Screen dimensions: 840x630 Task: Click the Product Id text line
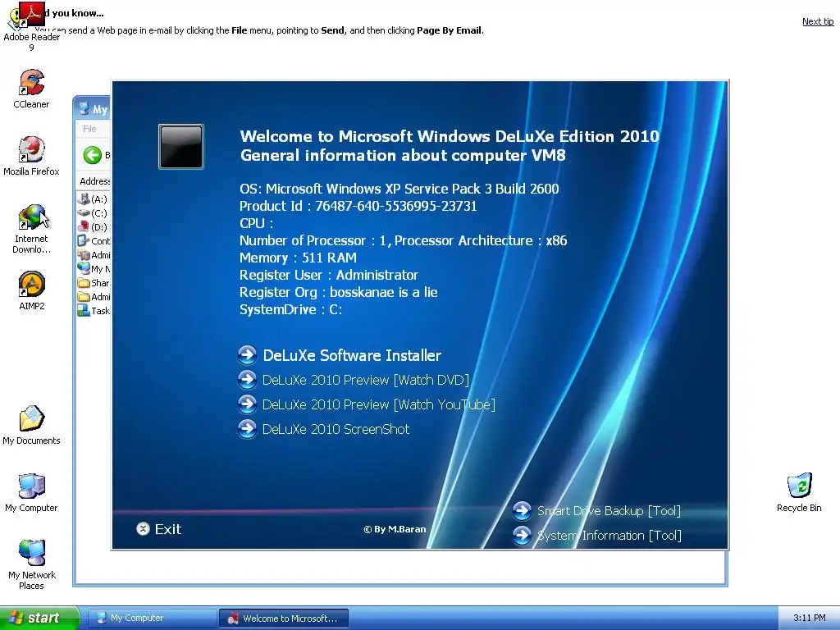pos(358,206)
